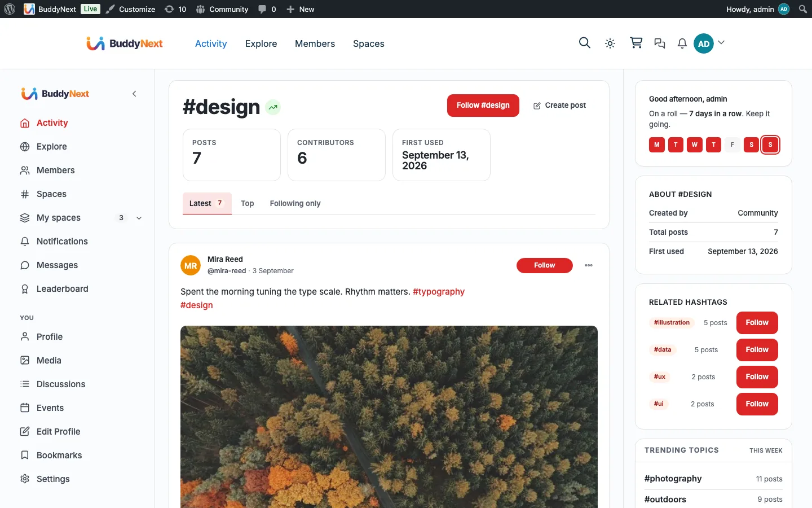Follow the #ux hashtag
This screenshot has width=812, height=508.
tap(757, 377)
